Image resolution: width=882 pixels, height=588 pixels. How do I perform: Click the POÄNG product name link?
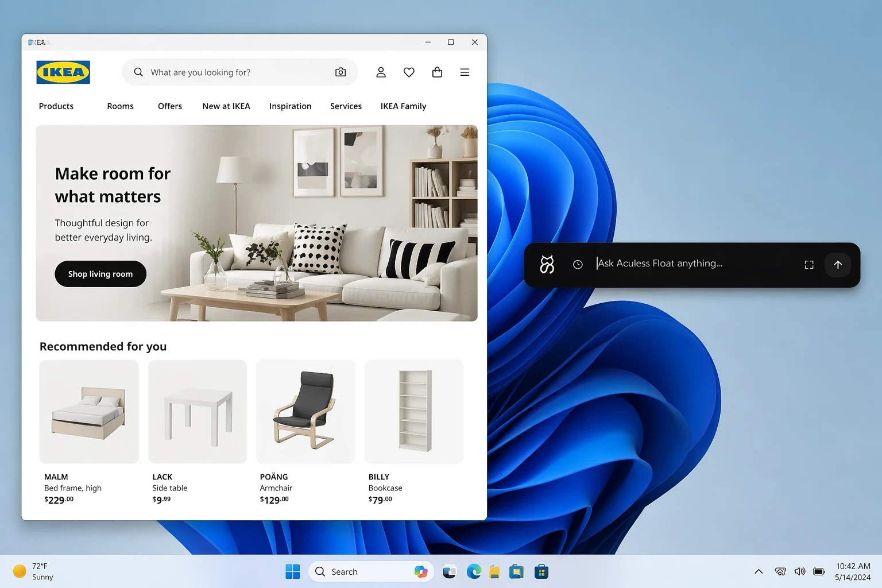pos(274,477)
